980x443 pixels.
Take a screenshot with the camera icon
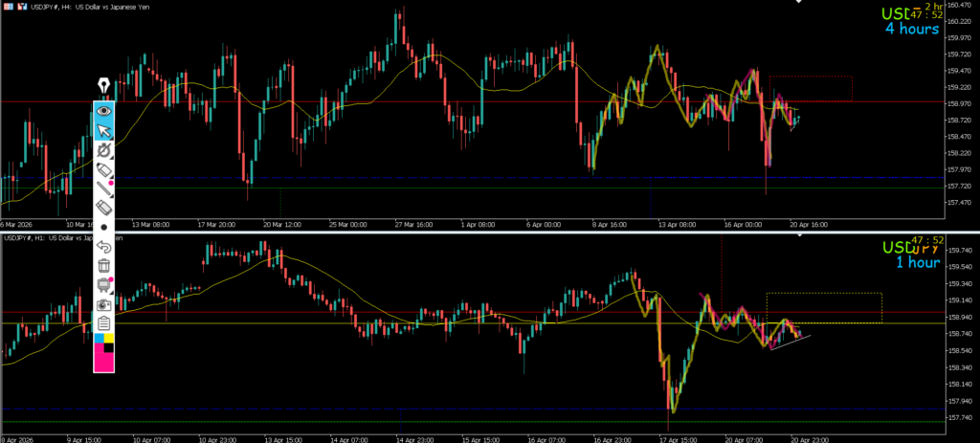(x=103, y=304)
